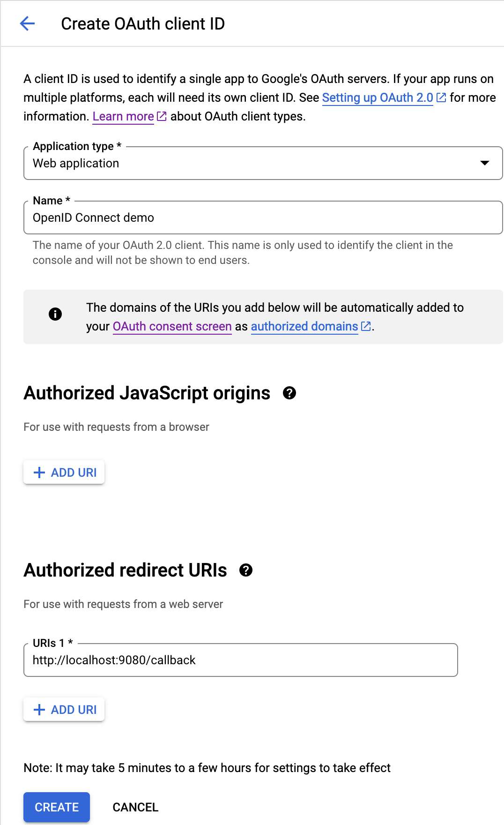504x825 pixels.
Task: Add a URI under Authorized JavaScript origins
Action: click(x=64, y=472)
